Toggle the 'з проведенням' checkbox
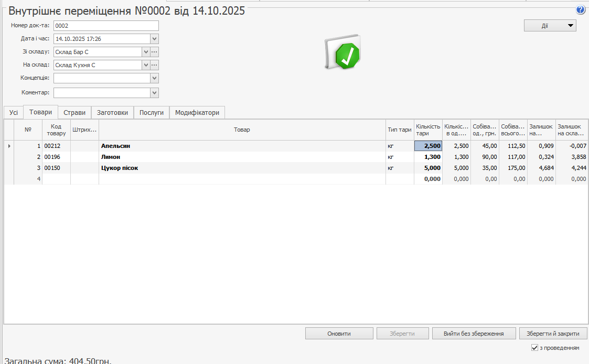Screen dimensions: 589x364 tap(534, 348)
